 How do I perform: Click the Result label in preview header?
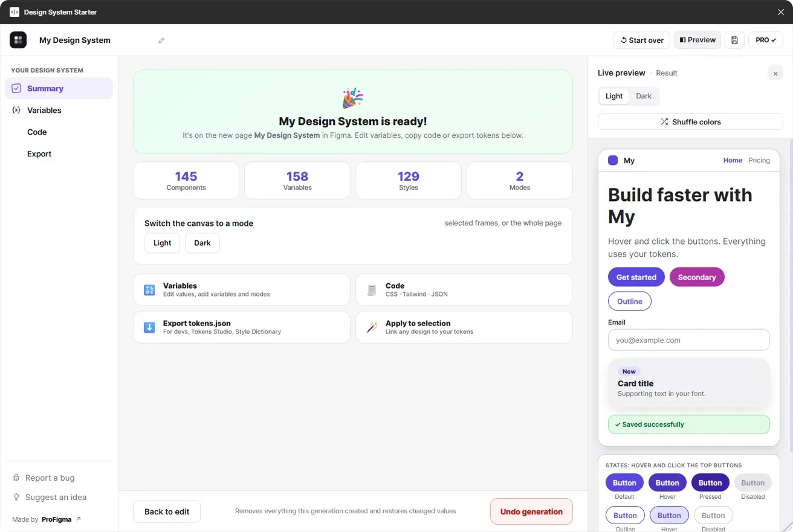pos(667,73)
